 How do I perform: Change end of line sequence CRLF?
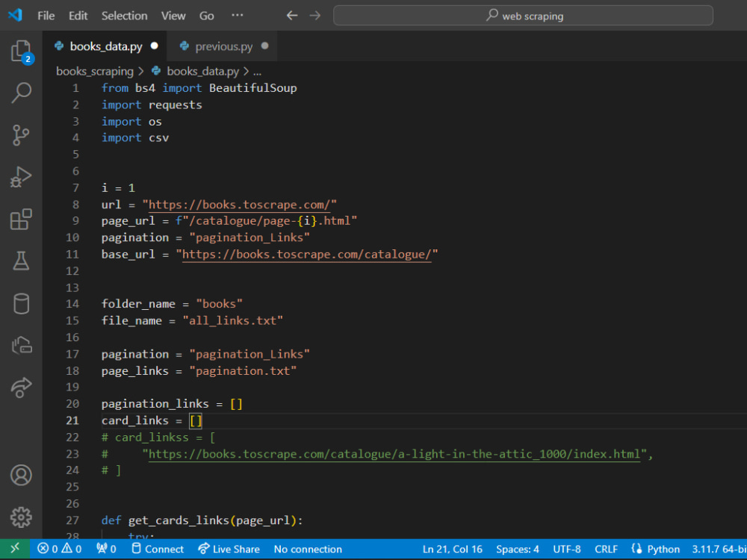(x=606, y=549)
